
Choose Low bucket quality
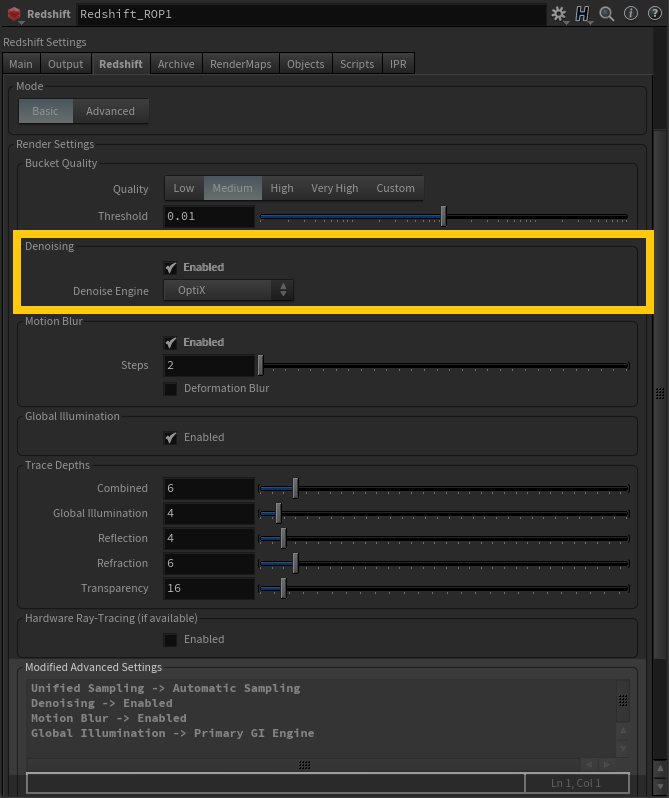pos(184,188)
